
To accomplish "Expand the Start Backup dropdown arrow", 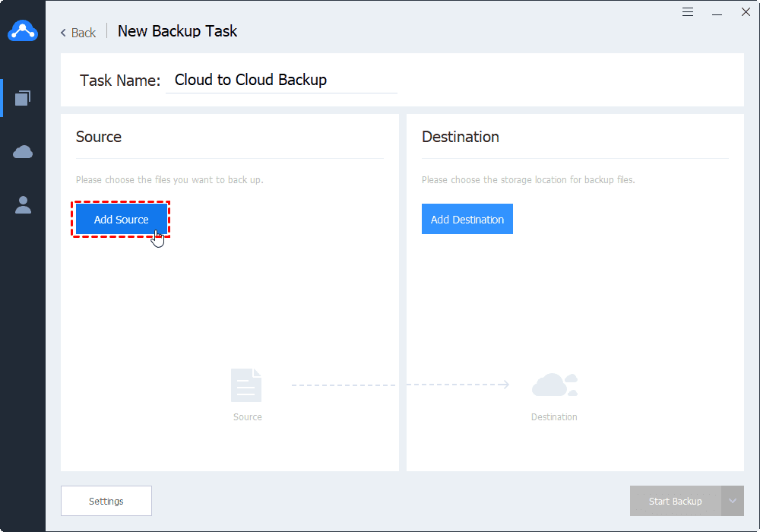I will point(733,502).
